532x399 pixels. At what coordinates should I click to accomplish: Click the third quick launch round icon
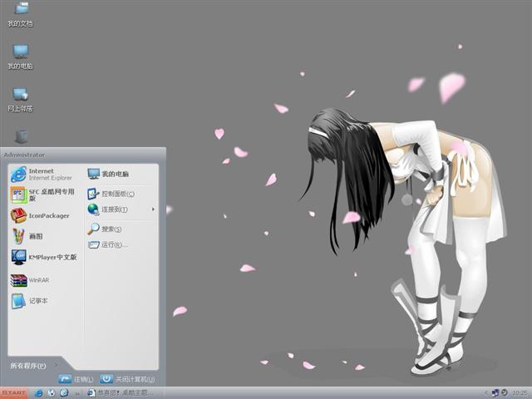64,393
